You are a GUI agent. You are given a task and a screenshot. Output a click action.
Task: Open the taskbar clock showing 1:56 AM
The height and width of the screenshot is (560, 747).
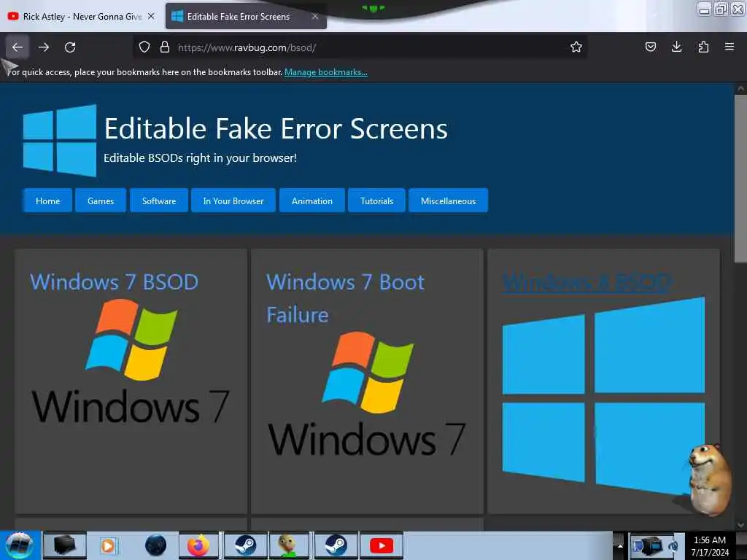point(710,546)
